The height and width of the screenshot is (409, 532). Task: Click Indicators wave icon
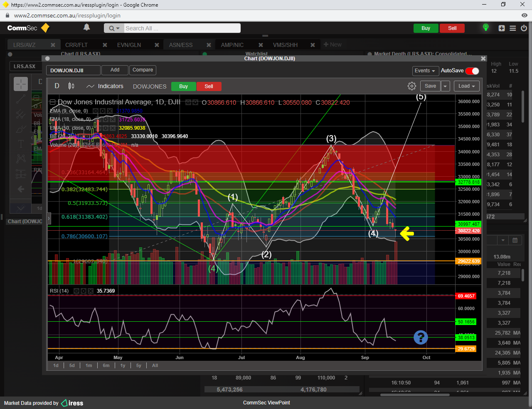coord(90,86)
